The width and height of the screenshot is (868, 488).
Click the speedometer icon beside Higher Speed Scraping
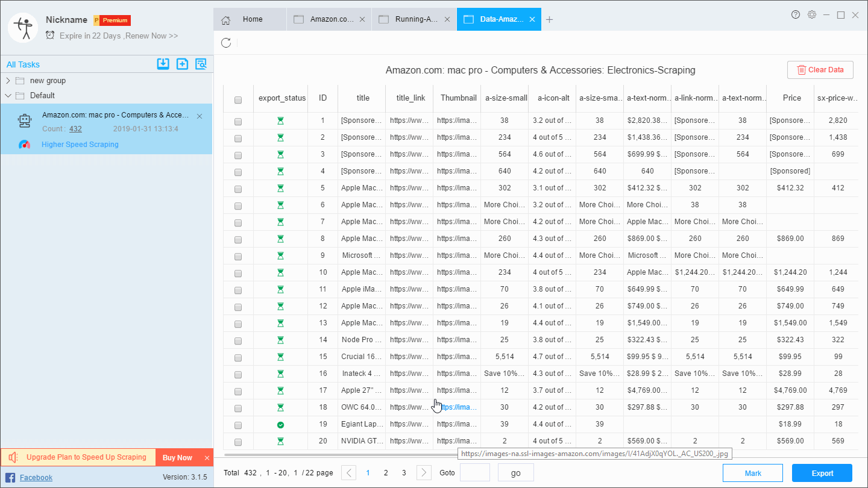(25, 145)
